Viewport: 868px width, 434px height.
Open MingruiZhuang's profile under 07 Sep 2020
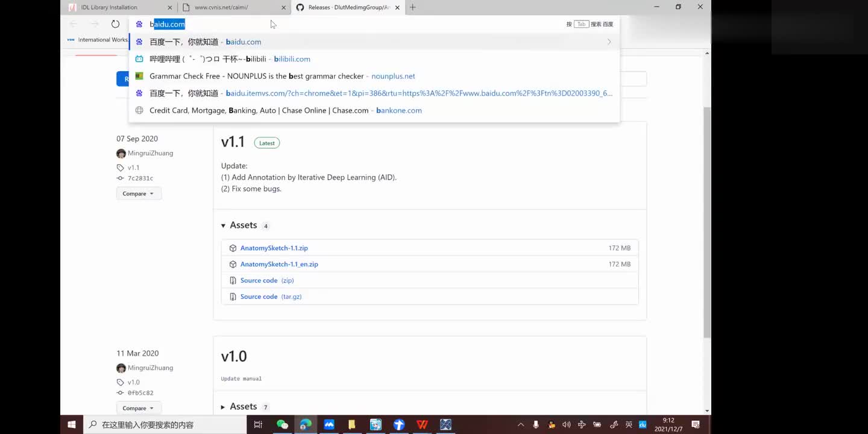[150, 153]
